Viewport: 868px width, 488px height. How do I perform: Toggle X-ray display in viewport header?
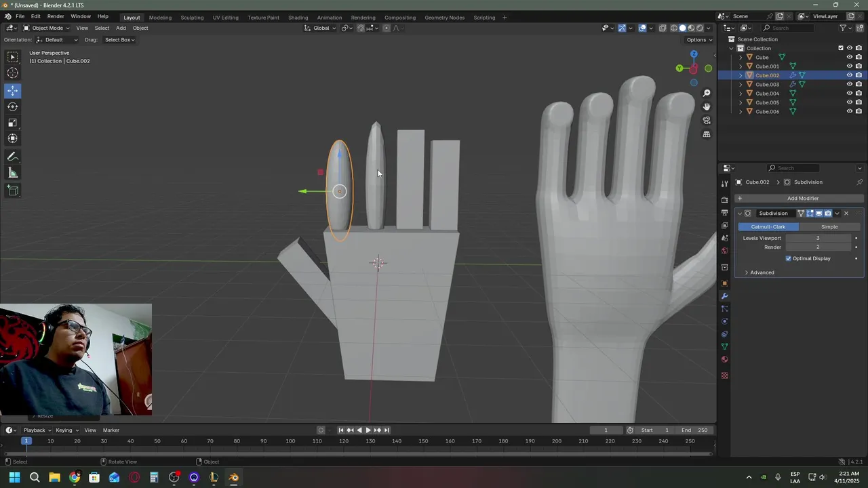[x=662, y=28]
